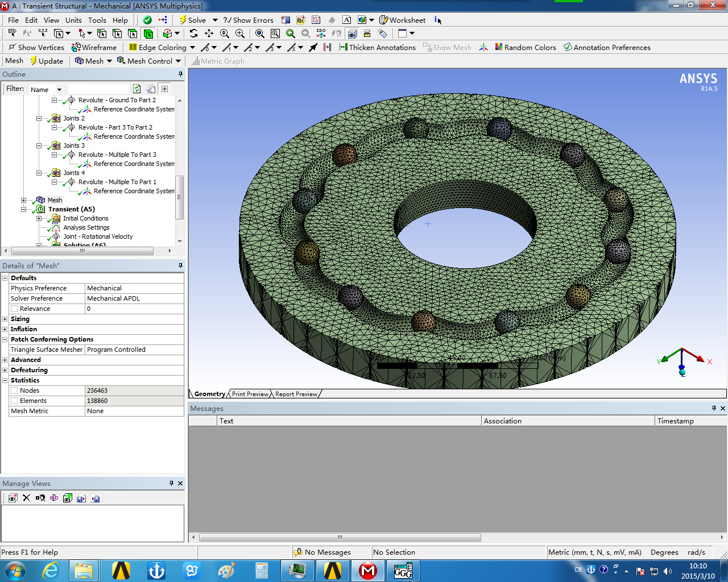Open the Help menu
This screenshot has height=582, width=728.
[x=120, y=20]
